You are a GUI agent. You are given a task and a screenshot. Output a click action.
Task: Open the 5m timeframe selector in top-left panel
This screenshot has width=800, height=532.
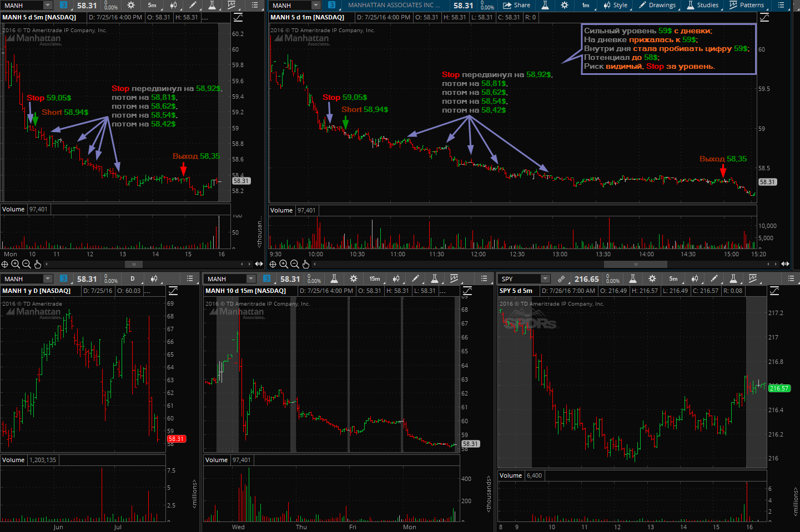pos(152,5)
